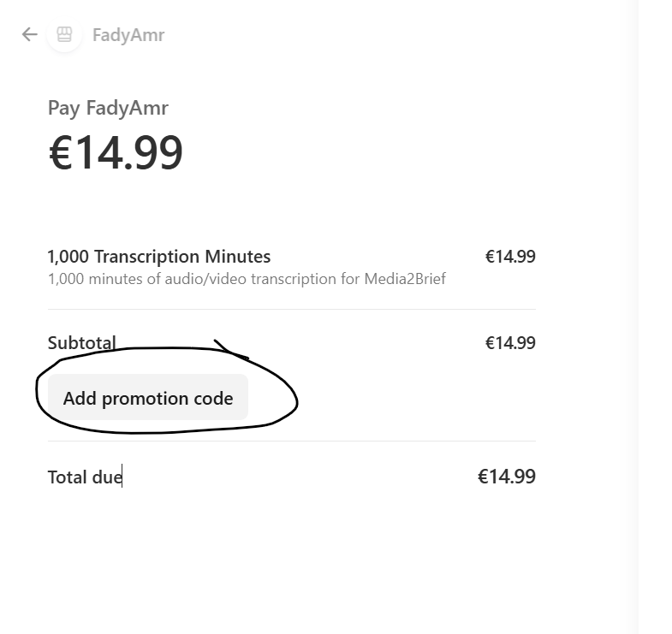Click the text cursor after Total due
This screenshot has height=634, width=672.
122,477
